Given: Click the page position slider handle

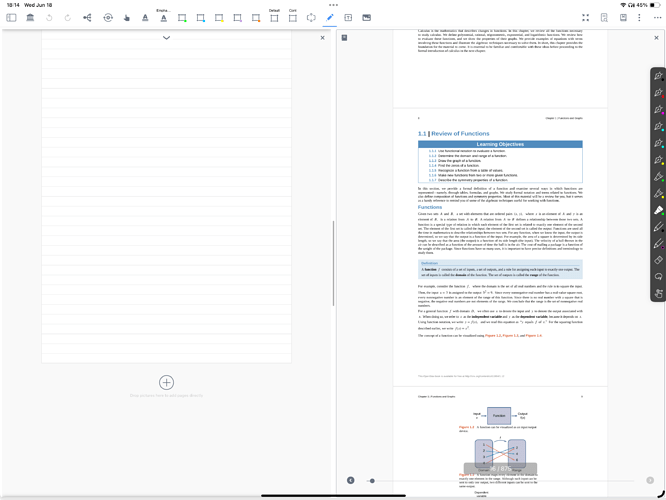Looking at the screenshot, I should point(372,481).
